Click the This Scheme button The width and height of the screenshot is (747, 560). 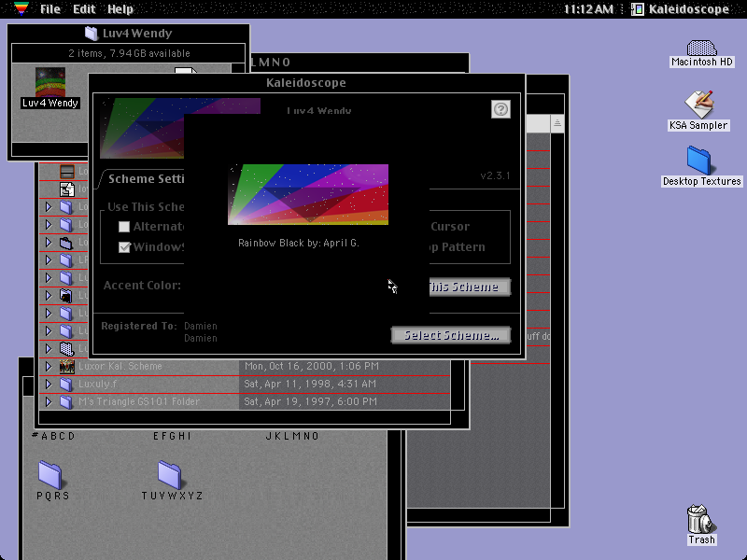pos(470,287)
